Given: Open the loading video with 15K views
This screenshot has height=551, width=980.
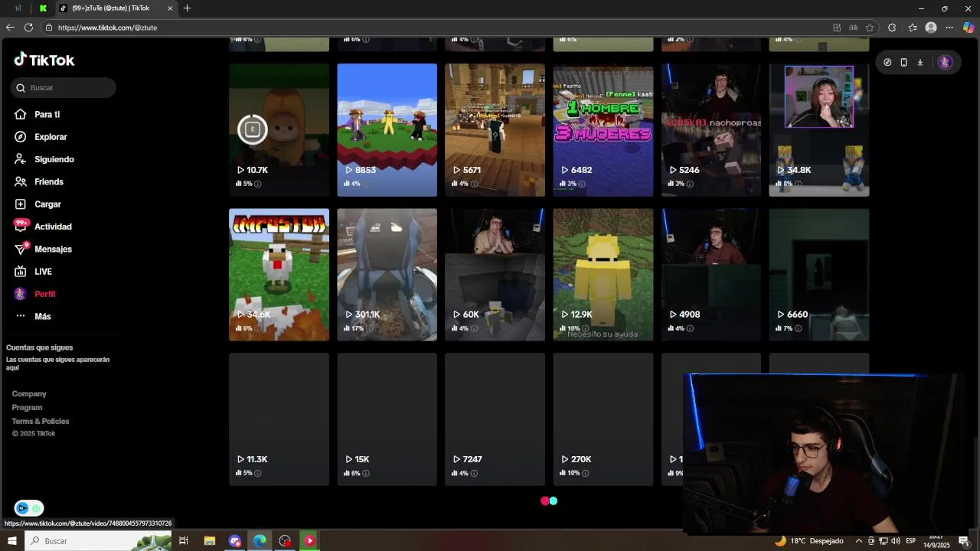Looking at the screenshot, I should 387,419.
